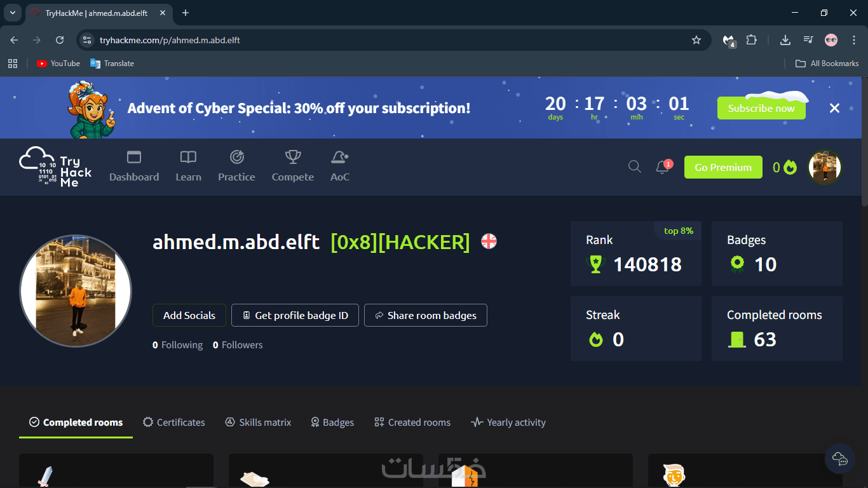Open a new browser tab

[186, 13]
